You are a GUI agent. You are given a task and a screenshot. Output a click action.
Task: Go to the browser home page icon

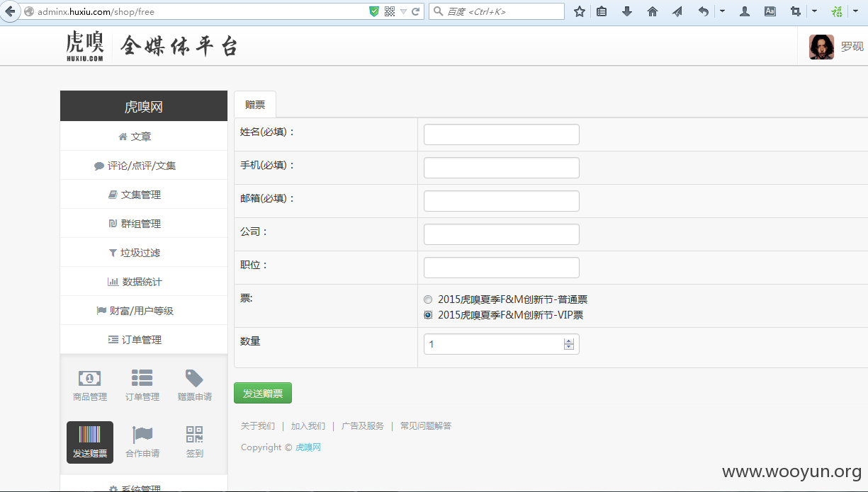(x=653, y=11)
